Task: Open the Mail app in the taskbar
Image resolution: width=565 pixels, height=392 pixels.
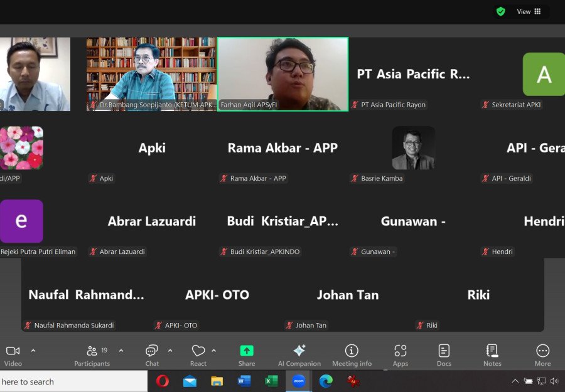Action: click(x=190, y=381)
